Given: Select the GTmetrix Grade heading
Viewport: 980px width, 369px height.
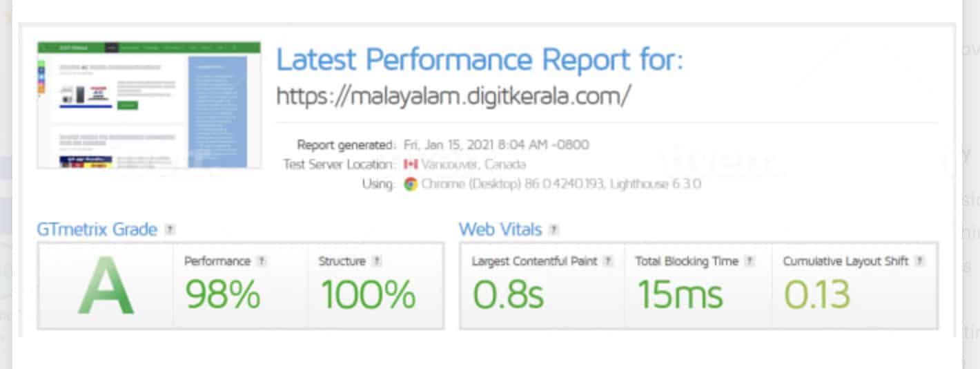Looking at the screenshot, I should [x=97, y=229].
